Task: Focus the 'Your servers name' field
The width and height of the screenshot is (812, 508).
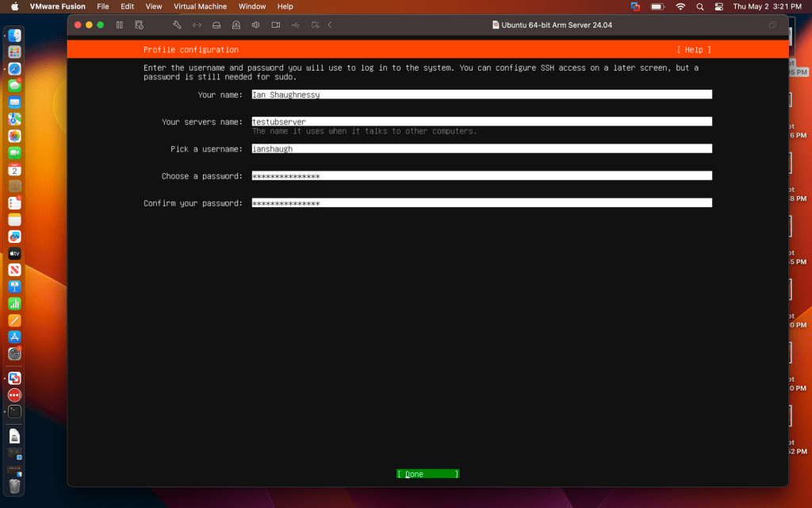Action: point(481,121)
